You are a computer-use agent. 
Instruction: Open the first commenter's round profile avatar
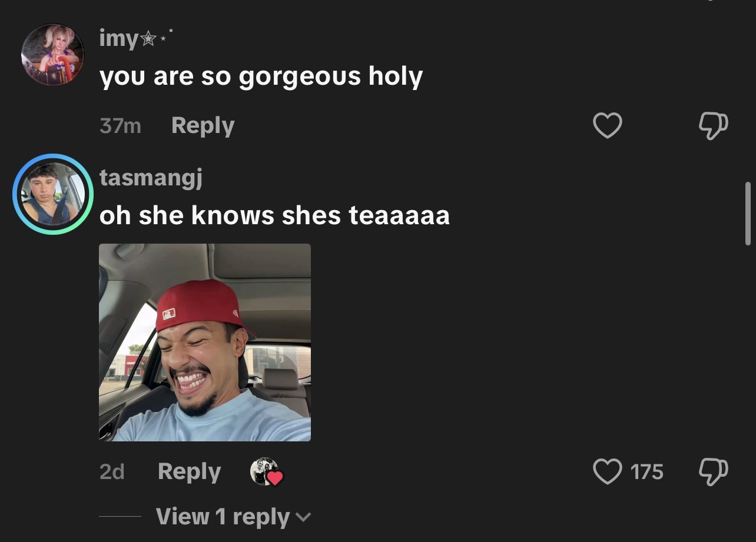(52, 55)
